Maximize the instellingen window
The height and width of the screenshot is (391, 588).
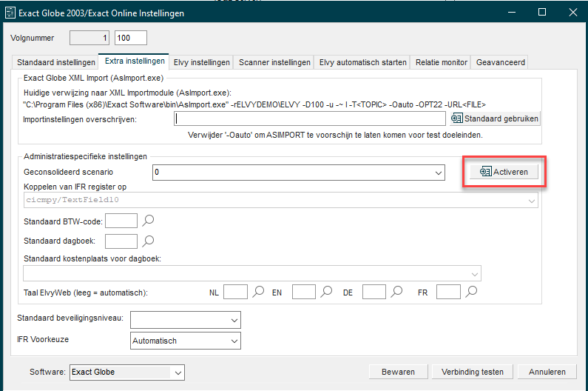coord(542,13)
